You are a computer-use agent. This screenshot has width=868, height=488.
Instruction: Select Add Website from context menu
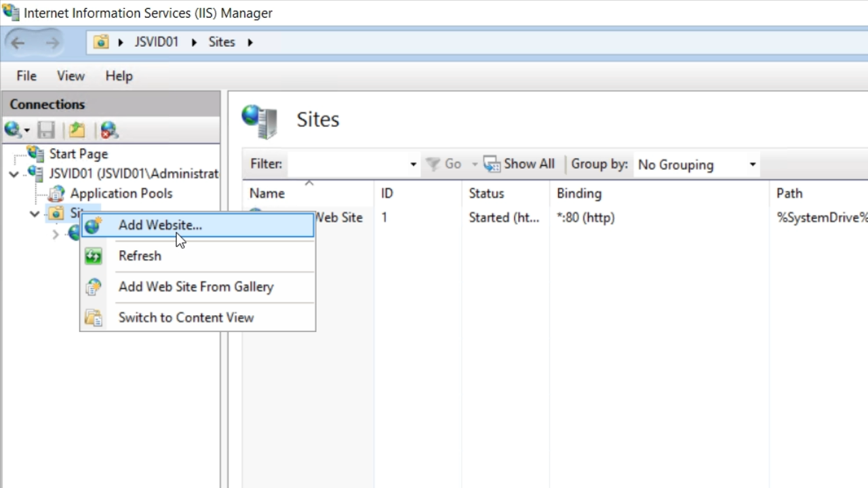(x=160, y=225)
